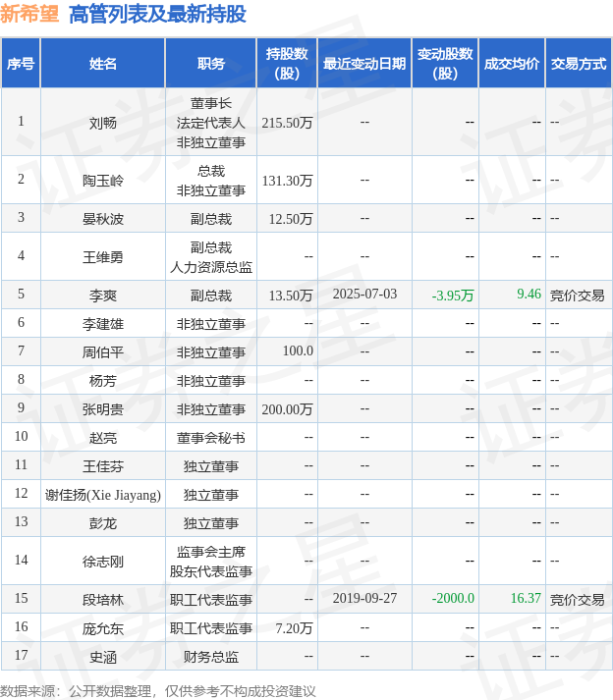Select the 姓名 column header
613x700 pixels.
pos(103,64)
